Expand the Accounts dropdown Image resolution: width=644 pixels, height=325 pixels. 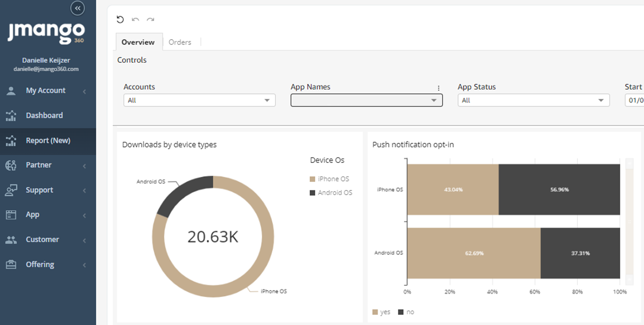tap(199, 100)
